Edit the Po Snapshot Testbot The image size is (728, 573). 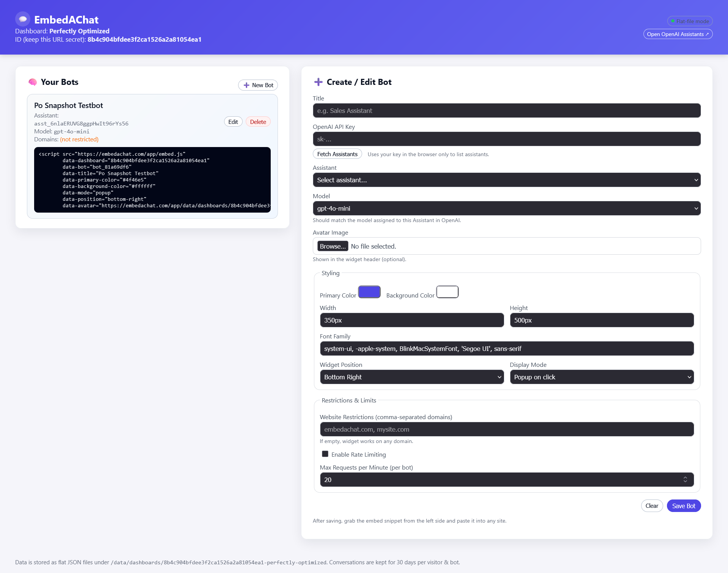click(x=233, y=121)
